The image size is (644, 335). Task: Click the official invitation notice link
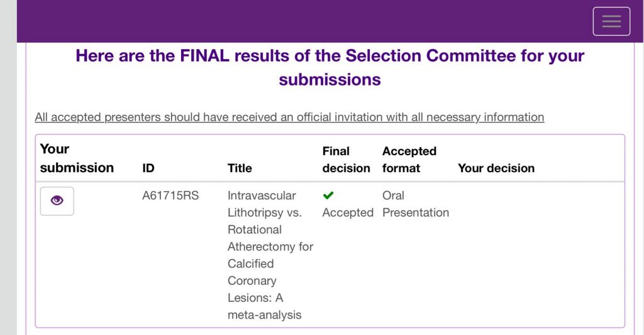289,118
